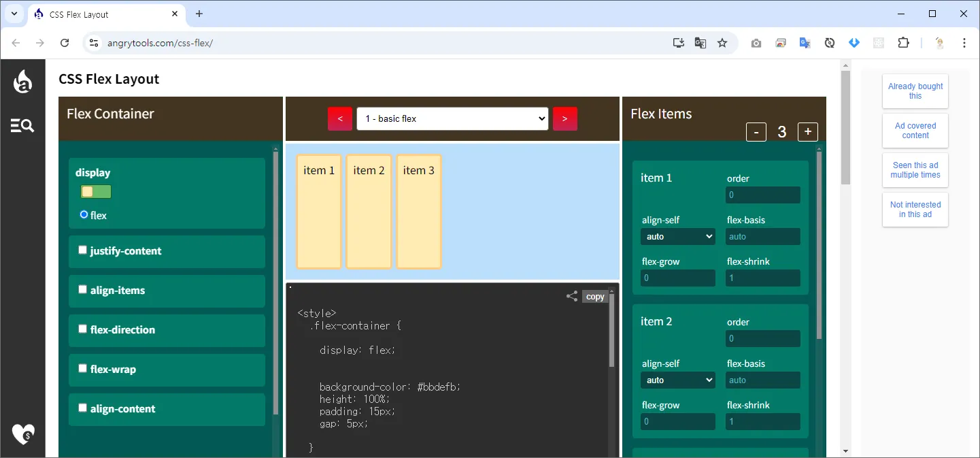Image resolution: width=980 pixels, height=458 pixels.
Task: Open the '1 - basic flex' layout dropdown
Action: pyautogui.click(x=452, y=118)
